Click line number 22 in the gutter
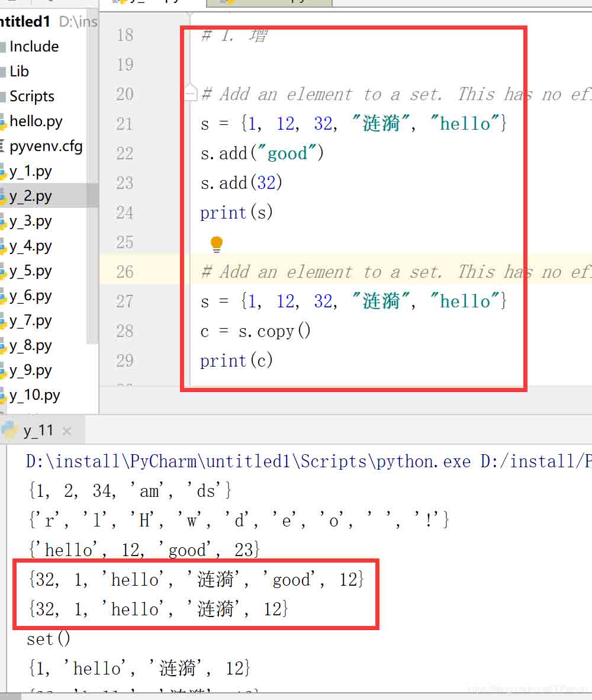 (x=125, y=153)
